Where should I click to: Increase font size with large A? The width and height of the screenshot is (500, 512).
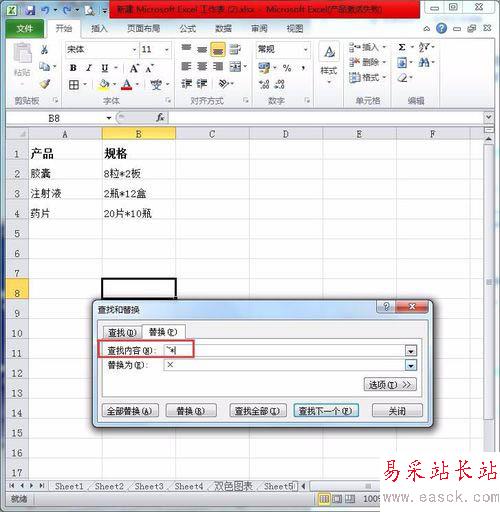pos(134,68)
